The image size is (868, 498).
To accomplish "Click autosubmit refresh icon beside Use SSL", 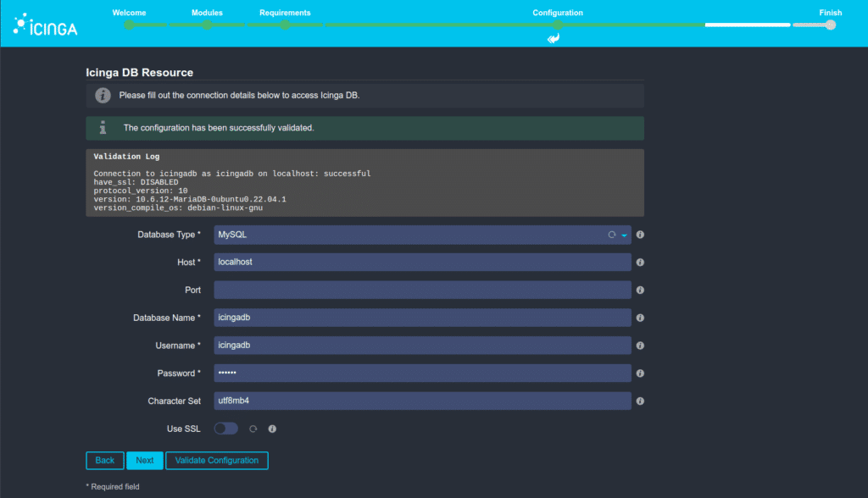I will pyautogui.click(x=253, y=429).
